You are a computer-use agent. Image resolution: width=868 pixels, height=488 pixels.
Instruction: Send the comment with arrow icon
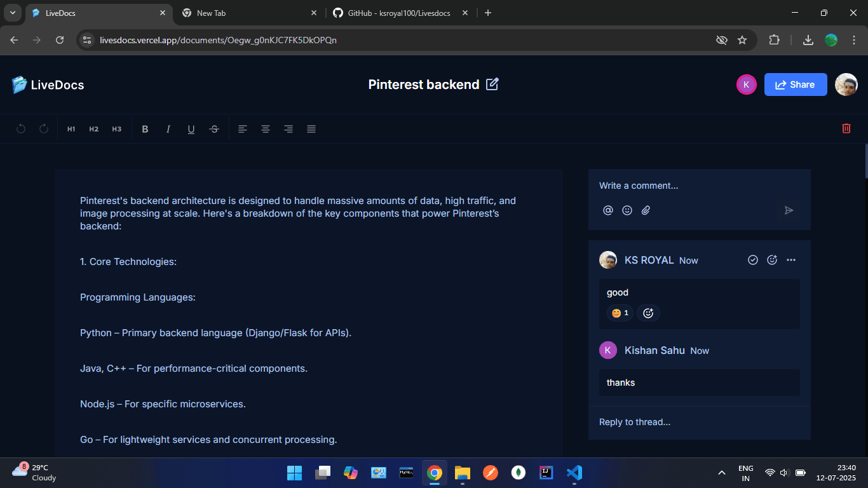(789, 210)
